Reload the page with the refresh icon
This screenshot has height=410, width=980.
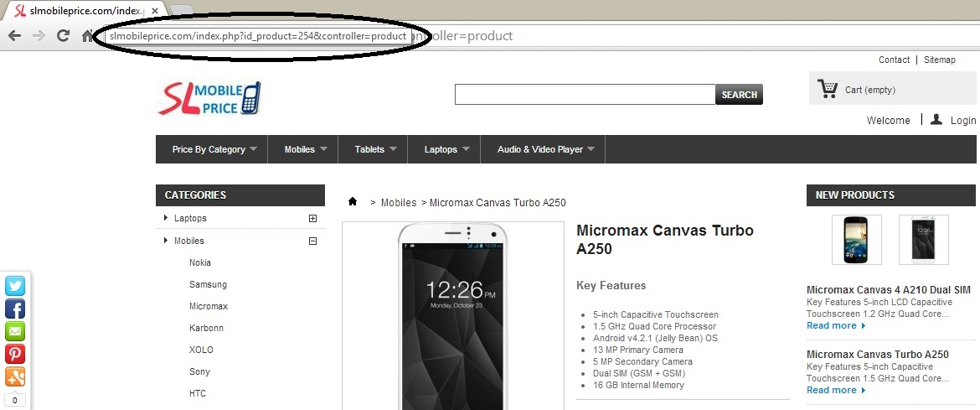(x=63, y=36)
